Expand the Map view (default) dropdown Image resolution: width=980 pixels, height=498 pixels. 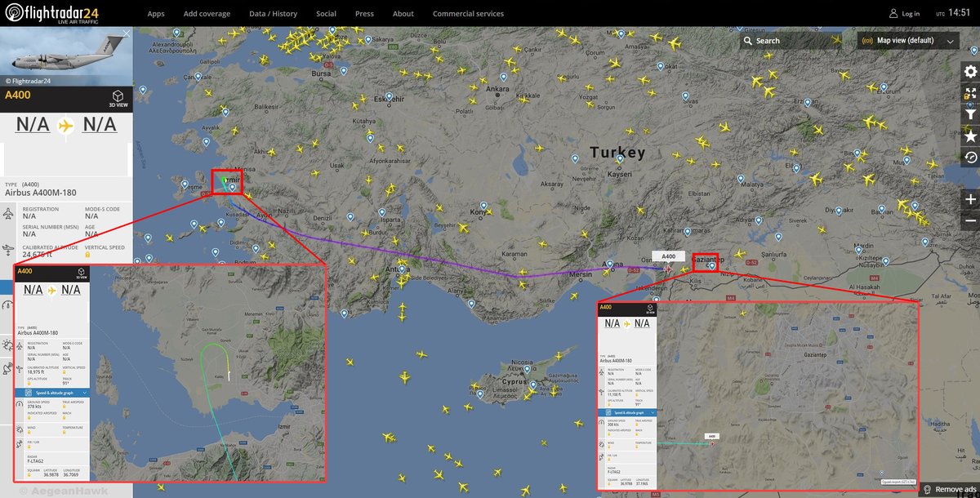908,41
